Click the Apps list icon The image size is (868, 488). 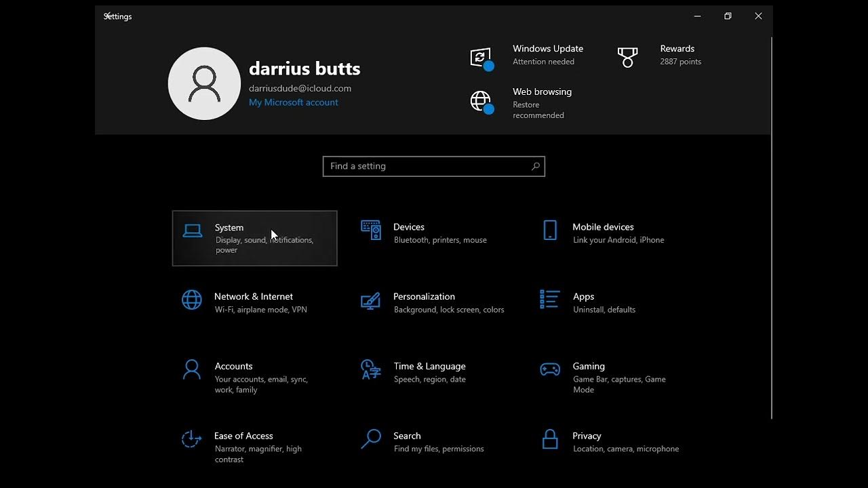pyautogui.click(x=550, y=300)
